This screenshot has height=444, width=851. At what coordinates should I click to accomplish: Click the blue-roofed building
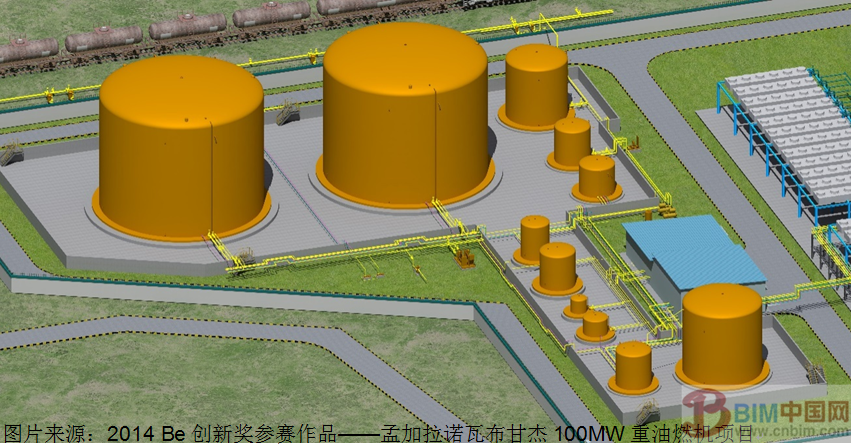(x=692, y=253)
